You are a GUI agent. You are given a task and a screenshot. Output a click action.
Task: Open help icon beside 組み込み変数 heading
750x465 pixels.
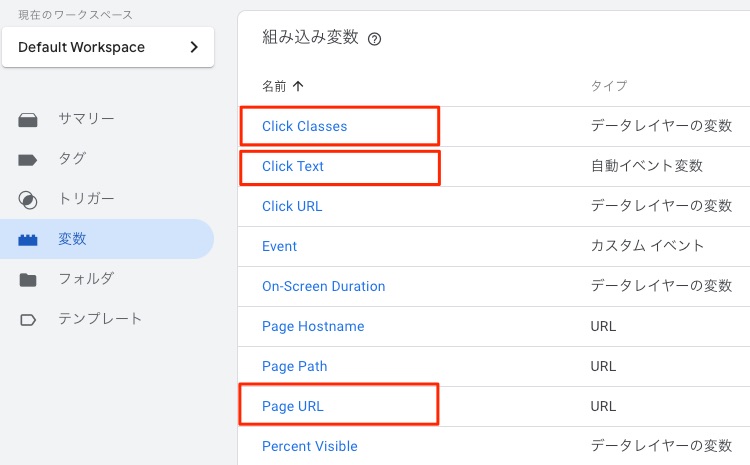[375, 40]
